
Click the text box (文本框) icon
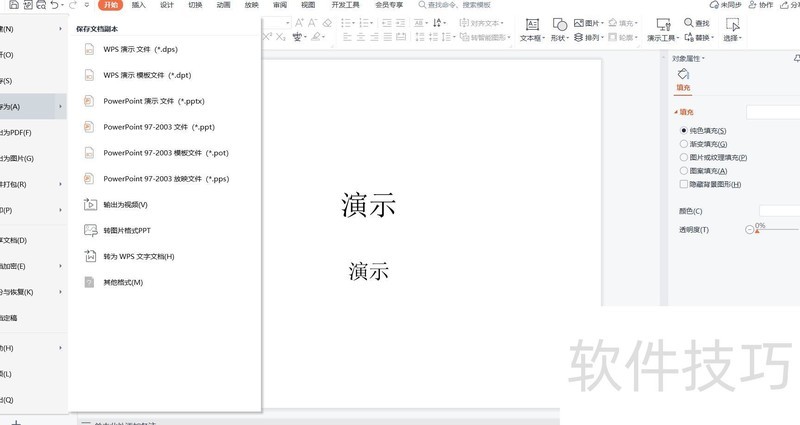click(532, 24)
